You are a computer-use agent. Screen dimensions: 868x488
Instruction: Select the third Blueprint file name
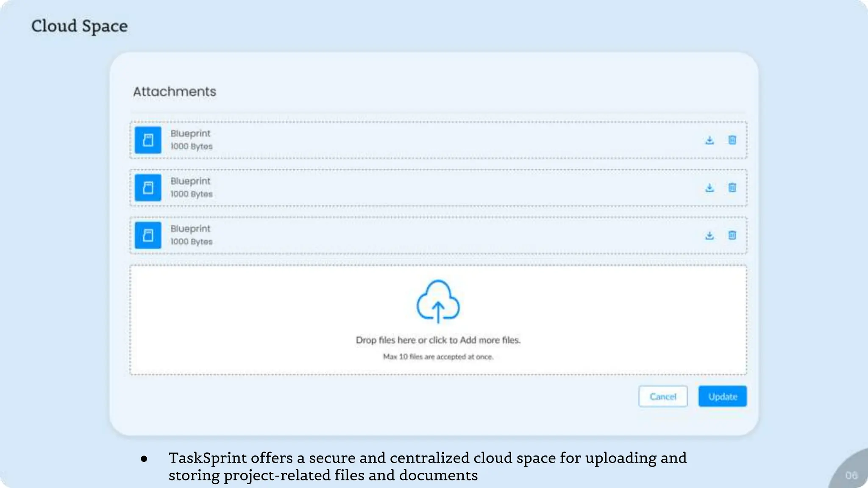point(190,229)
